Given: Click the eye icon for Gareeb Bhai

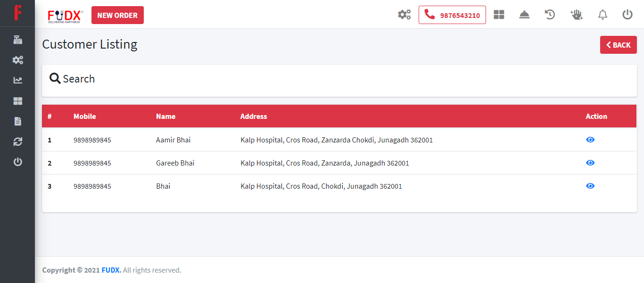Looking at the screenshot, I should click(590, 163).
